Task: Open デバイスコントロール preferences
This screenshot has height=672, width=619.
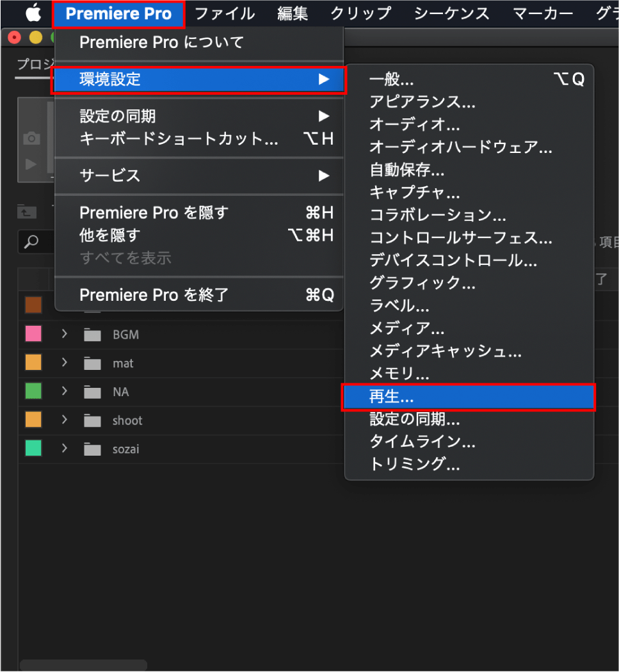Action: coord(469,260)
